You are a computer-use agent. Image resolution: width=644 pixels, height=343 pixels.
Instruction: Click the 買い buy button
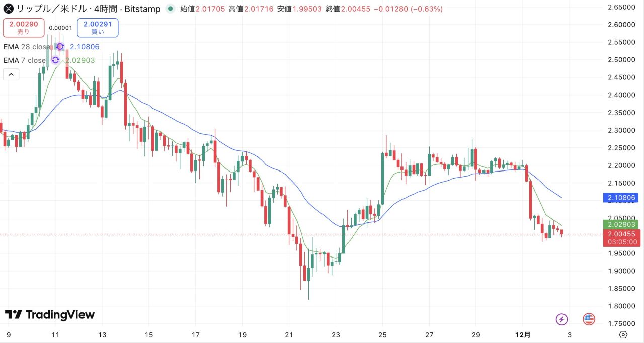click(98, 28)
